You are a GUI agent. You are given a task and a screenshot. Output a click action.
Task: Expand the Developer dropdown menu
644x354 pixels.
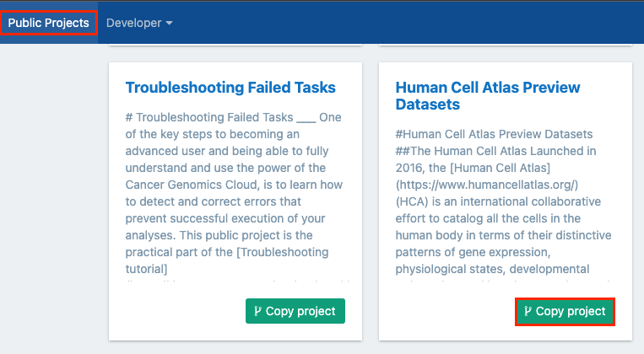pyautogui.click(x=139, y=23)
